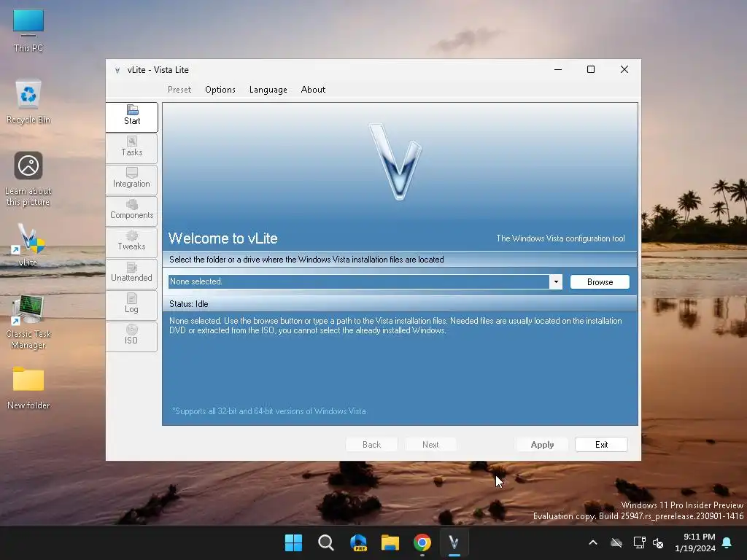Image resolution: width=747 pixels, height=560 pixels.
Task: Select the New folder desktop icon
Action: point(28,388)
